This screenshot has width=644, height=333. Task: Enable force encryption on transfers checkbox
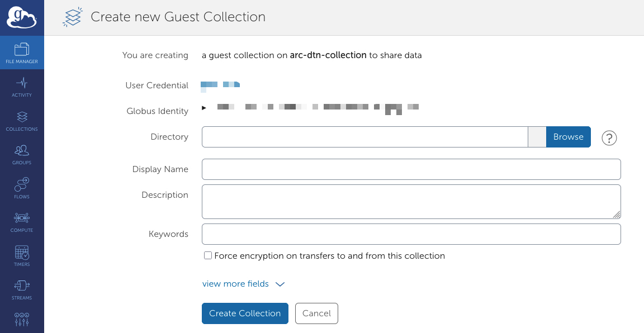(208, 256)
